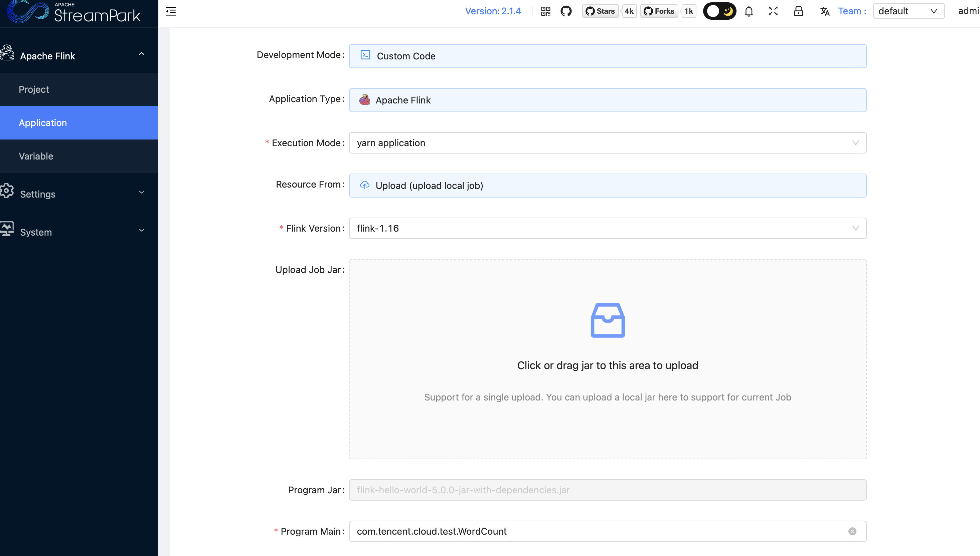The height and width of the screenshot is (556, 980).
Task: Click the 'Upload Job Jar' label
Action: 308,270
